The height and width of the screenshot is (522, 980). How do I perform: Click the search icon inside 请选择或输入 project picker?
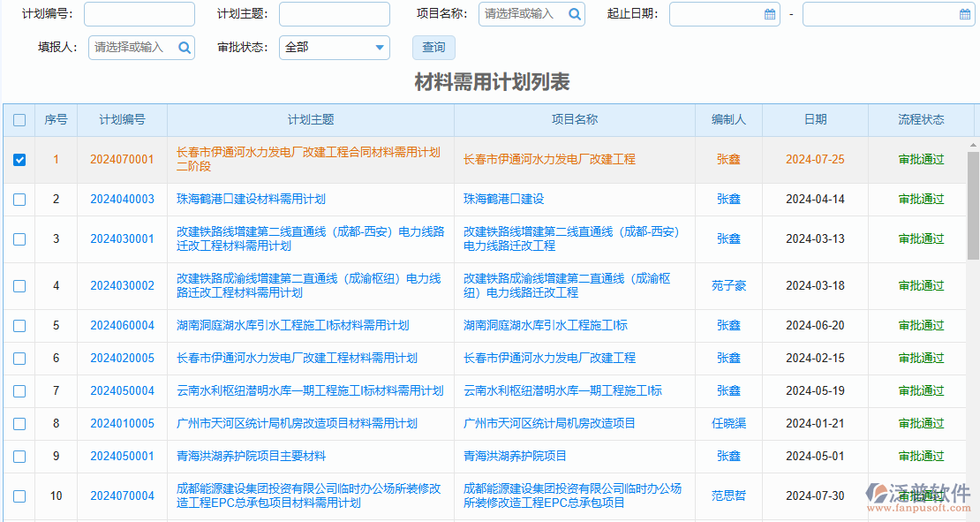tap(574, 14)
